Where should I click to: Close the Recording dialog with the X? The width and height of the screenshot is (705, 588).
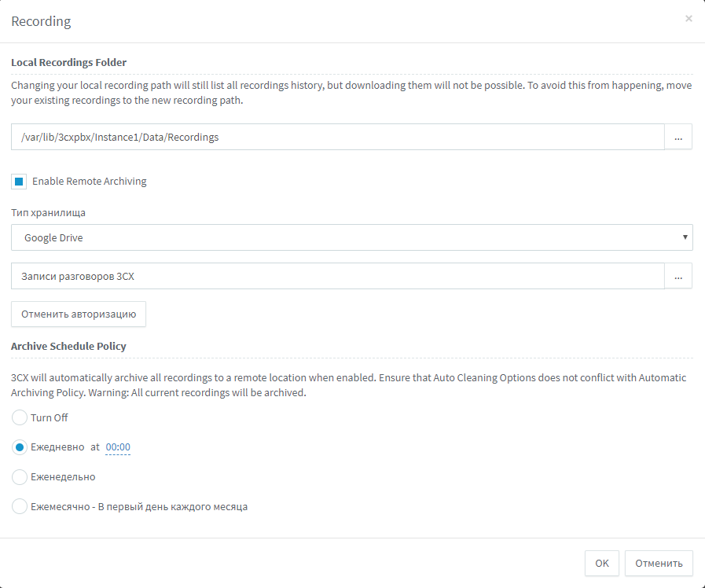click(x=688, y=19)
